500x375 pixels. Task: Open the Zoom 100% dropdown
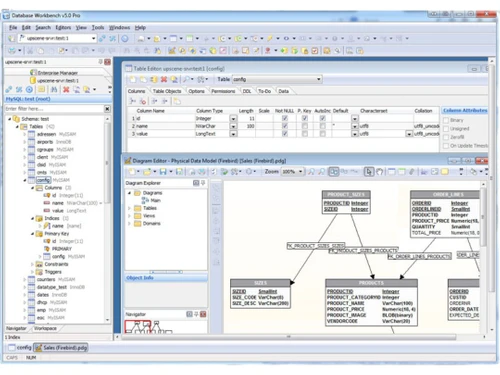(x=300, y=172)
